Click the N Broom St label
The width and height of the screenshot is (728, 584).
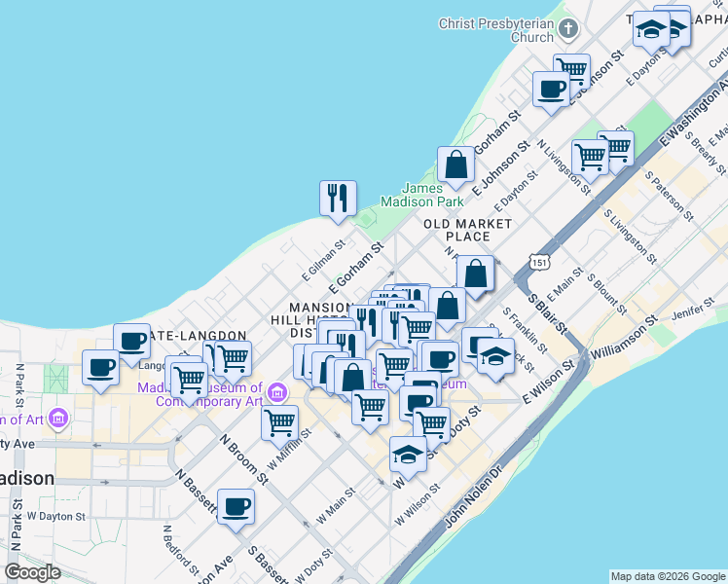pos(244,459)
